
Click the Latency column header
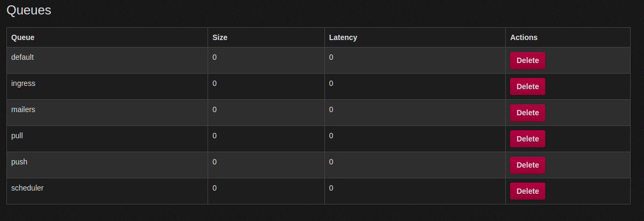tap(343, 37)
